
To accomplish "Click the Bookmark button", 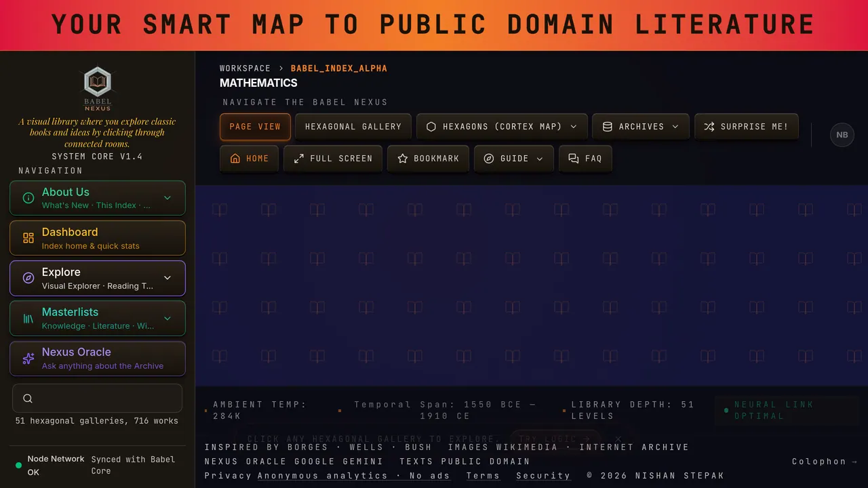I will pos(428,158).
